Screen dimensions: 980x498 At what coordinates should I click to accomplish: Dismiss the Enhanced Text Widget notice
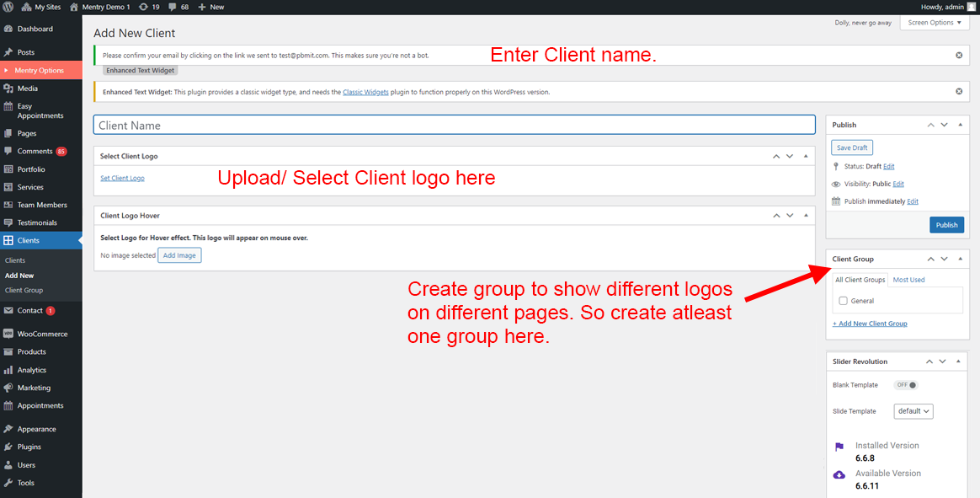click(x=958, y=91)
